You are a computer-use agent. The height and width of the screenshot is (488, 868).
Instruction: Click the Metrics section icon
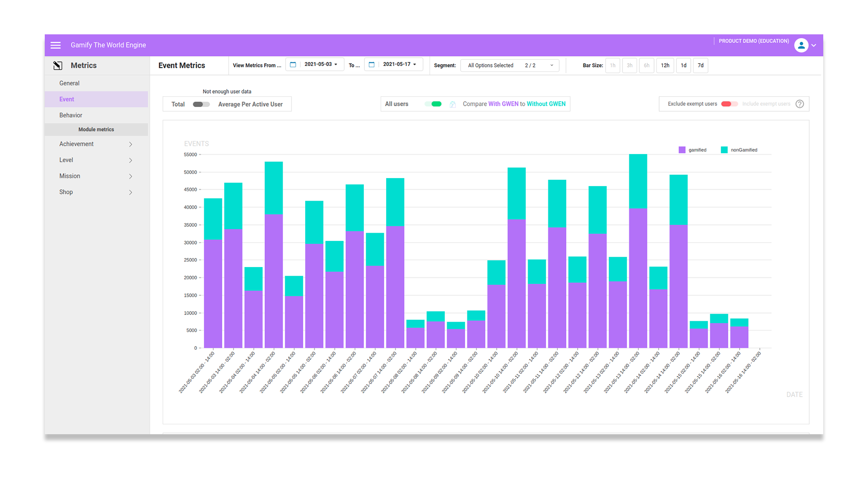[58, 66]
